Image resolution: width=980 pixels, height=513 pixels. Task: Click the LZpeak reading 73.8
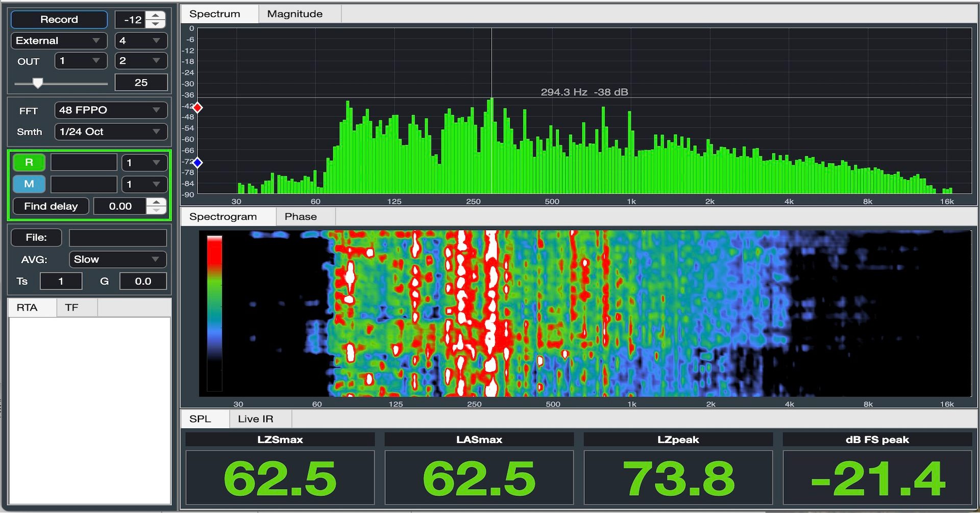[x=678, y=478]
